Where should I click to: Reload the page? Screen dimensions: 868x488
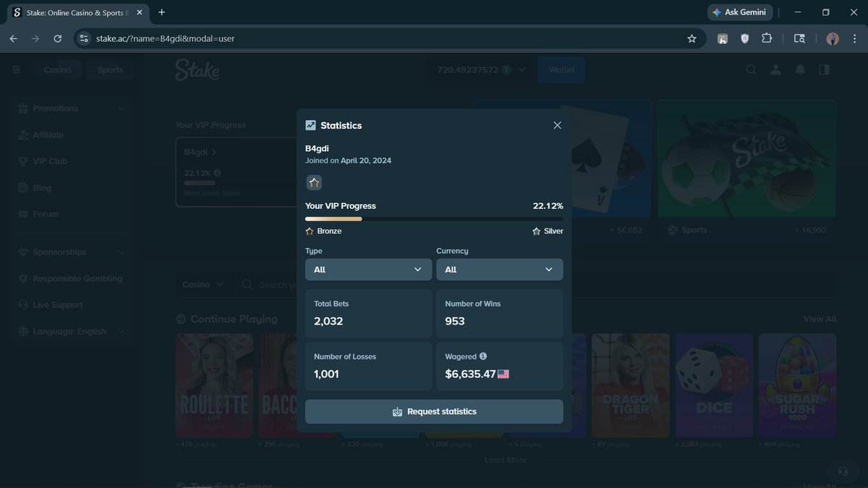58,39
